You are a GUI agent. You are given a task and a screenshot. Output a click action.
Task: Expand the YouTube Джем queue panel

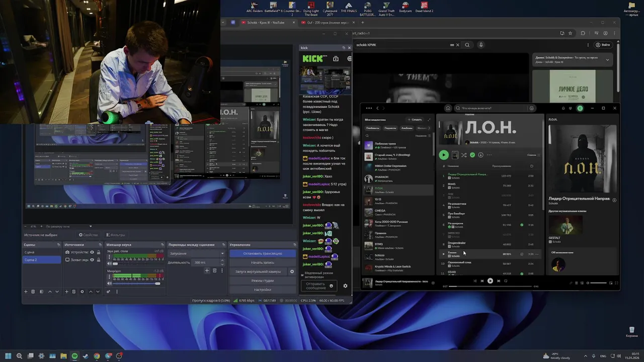[x=607, y=59]
